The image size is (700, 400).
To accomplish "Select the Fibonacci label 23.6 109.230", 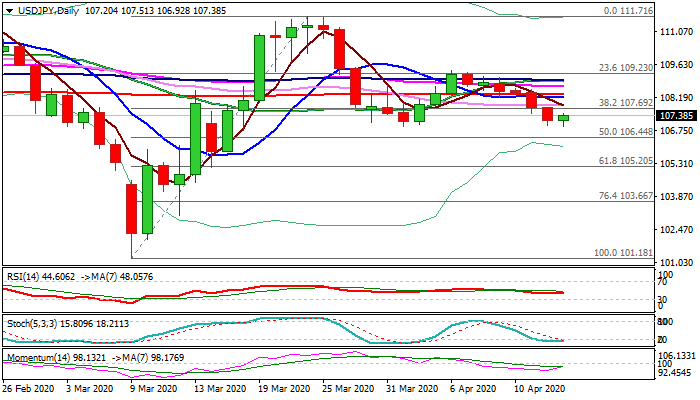I will pos(625,67).
